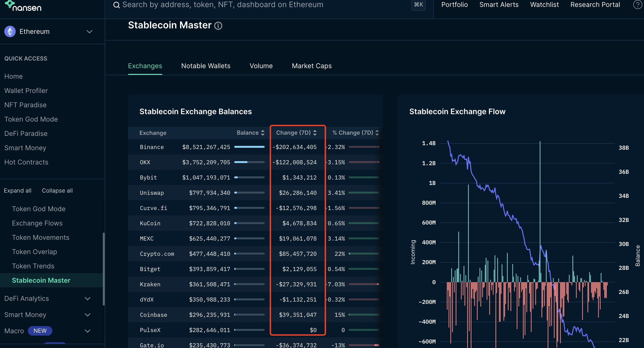Sort by % Change (7D) arrows
The width and height of the screenshot is (644, 348).
[377, 133]
